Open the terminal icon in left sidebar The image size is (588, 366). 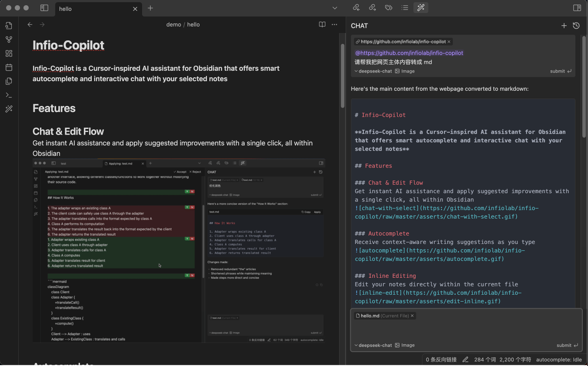[x=9, y=95]
